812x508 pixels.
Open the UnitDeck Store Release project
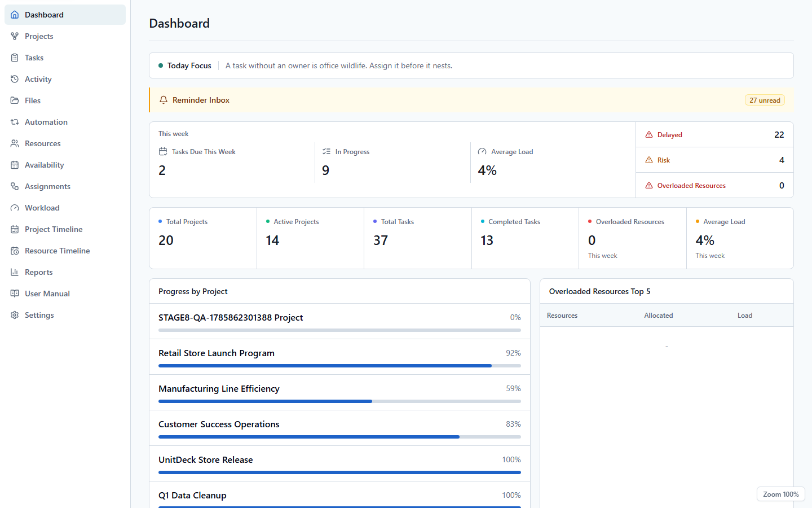pos(339,463)
